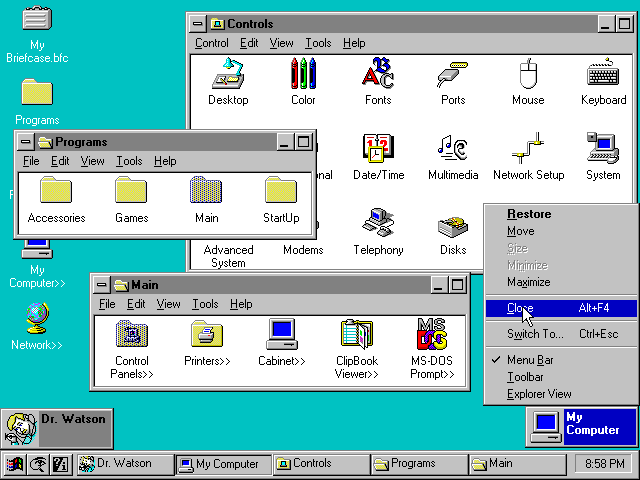Open the Mouse control icon
The image size is (640, 480).
click(x=528, y=73)
